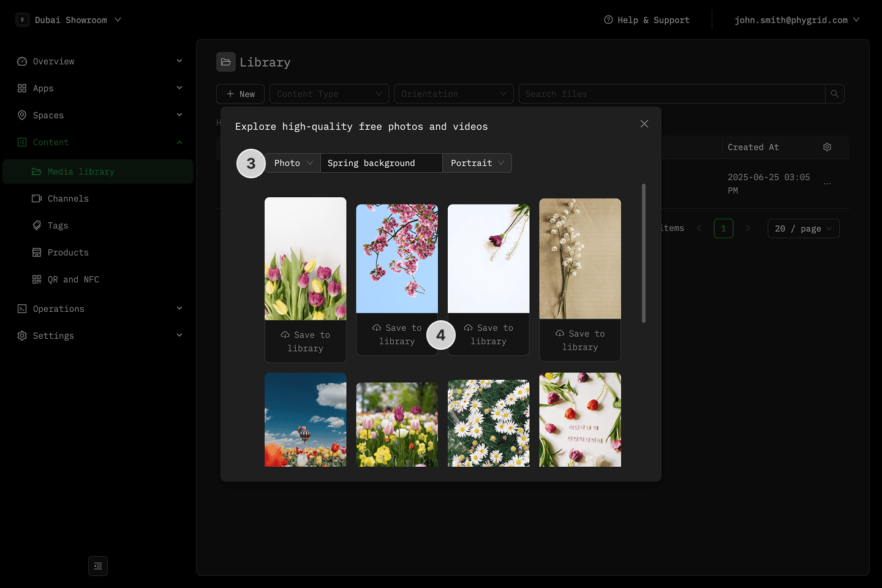The height and width of the screenshot is (588, 882).
Task: Click the Overview gauge icon in sidebar
Action: [x=22, y=61]
